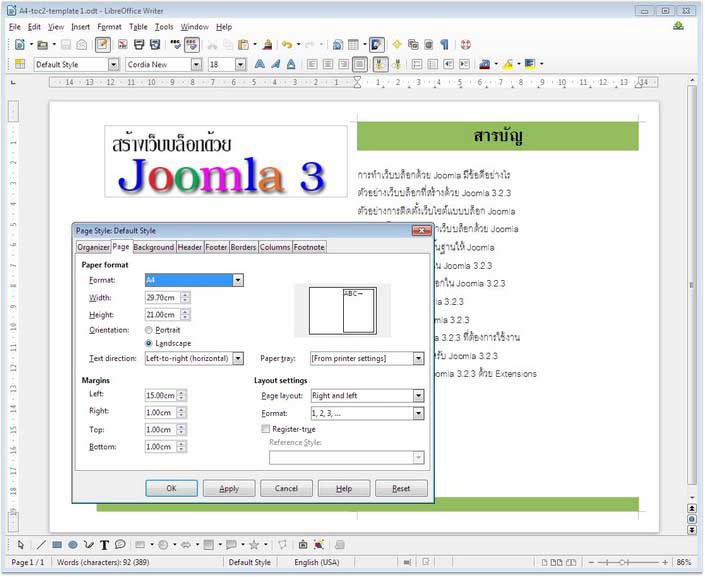This screenshot has width=705, height=577.
Task: Open the font name dropdown Cordia New
Action: tap(196, 65)
